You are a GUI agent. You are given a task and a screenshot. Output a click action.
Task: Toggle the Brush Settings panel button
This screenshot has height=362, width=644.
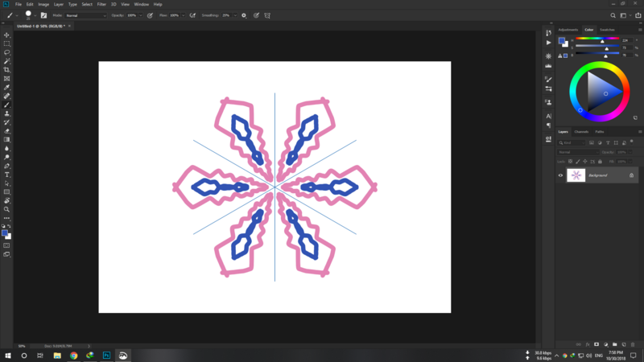click(x=43, y=15)
